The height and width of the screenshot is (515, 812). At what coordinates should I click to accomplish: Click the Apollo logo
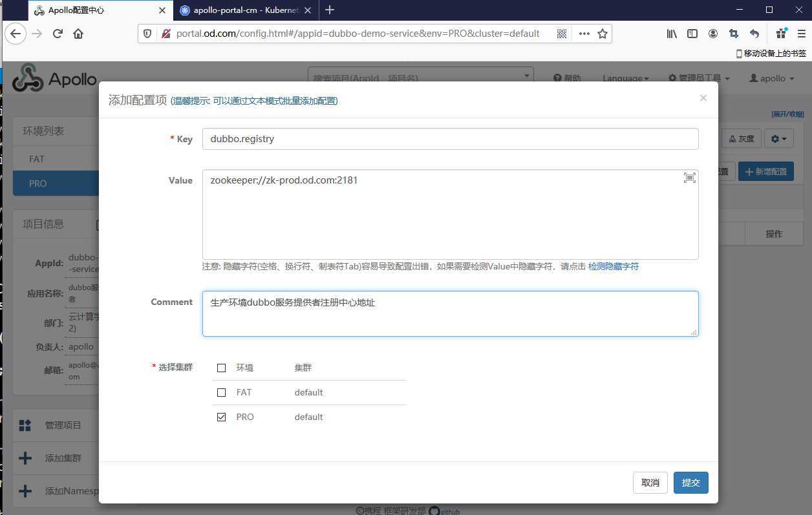[54, 79]
